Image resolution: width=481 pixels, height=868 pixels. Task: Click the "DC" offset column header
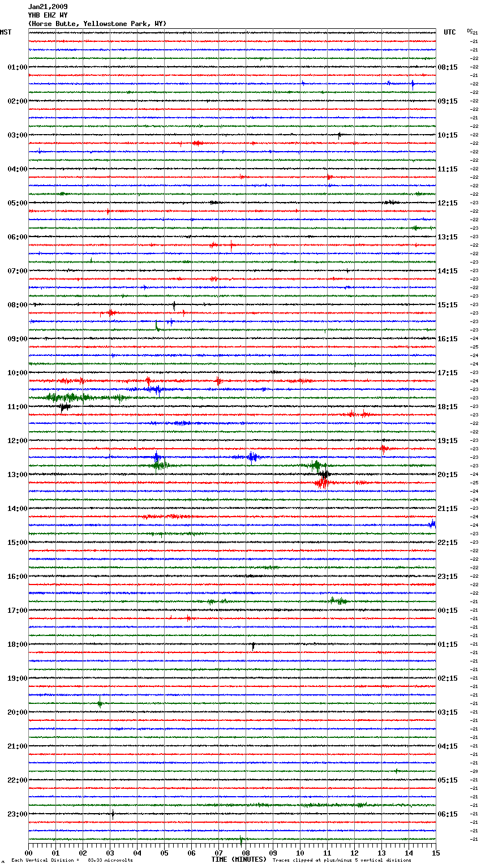tap(470, 31)
